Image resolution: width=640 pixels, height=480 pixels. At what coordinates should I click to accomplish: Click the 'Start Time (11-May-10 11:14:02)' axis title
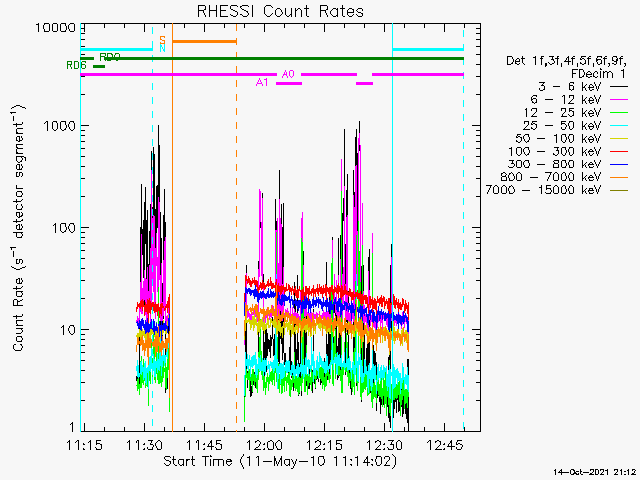[x=280, y=462]
